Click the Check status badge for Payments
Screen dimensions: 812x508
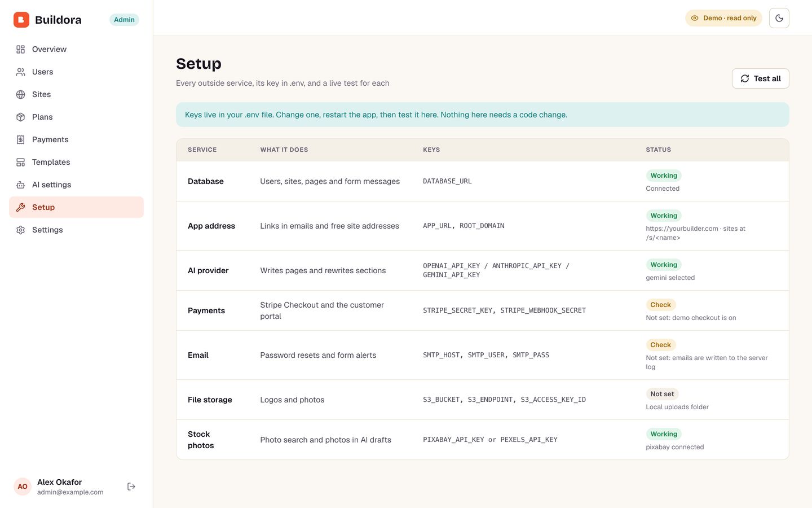pyautogui.click(x=660, y=305)
